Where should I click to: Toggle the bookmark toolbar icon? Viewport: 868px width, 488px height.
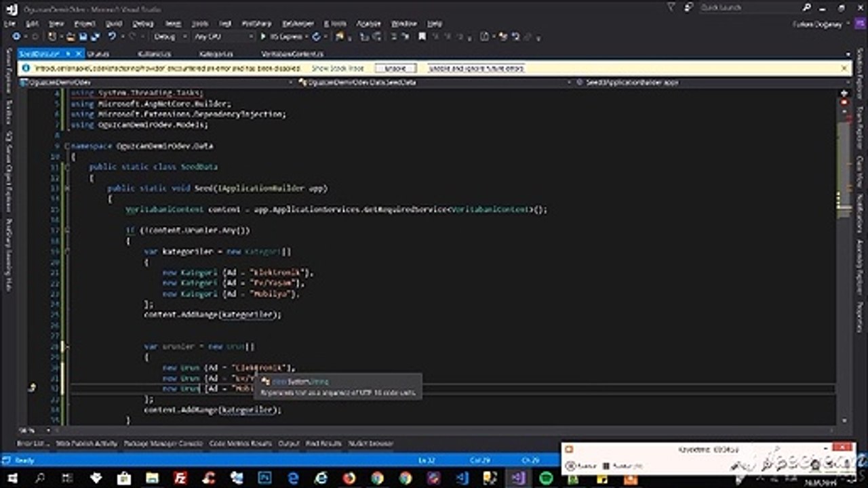[422, 36]
